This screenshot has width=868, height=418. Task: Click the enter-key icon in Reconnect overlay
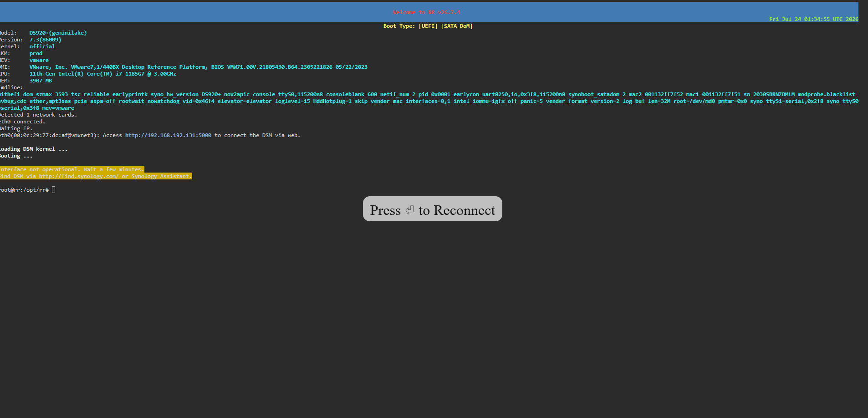409,210
